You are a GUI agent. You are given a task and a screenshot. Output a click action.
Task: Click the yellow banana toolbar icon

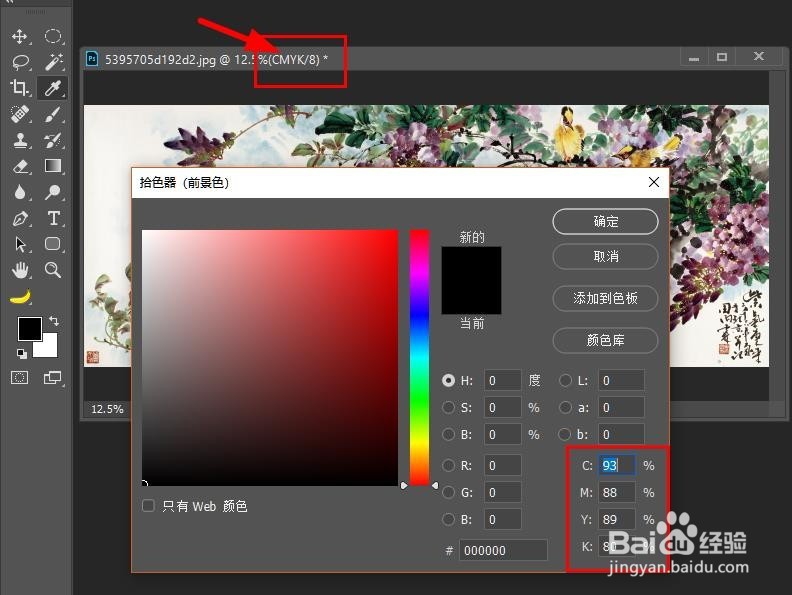click(20, 297)
